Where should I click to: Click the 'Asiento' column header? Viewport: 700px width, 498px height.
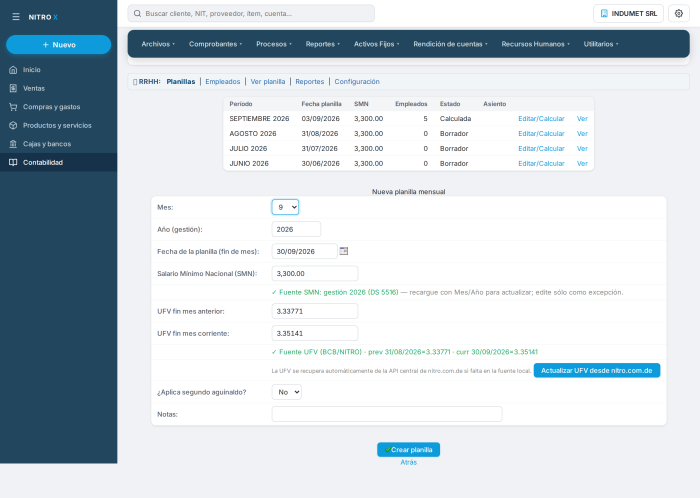pyautogui.click(x=495, y=104)
